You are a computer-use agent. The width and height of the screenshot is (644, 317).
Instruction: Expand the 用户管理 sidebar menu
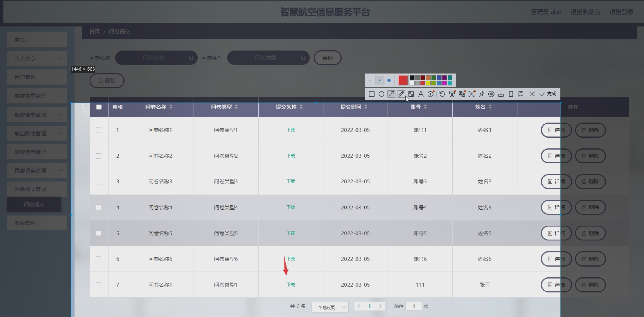37,77
